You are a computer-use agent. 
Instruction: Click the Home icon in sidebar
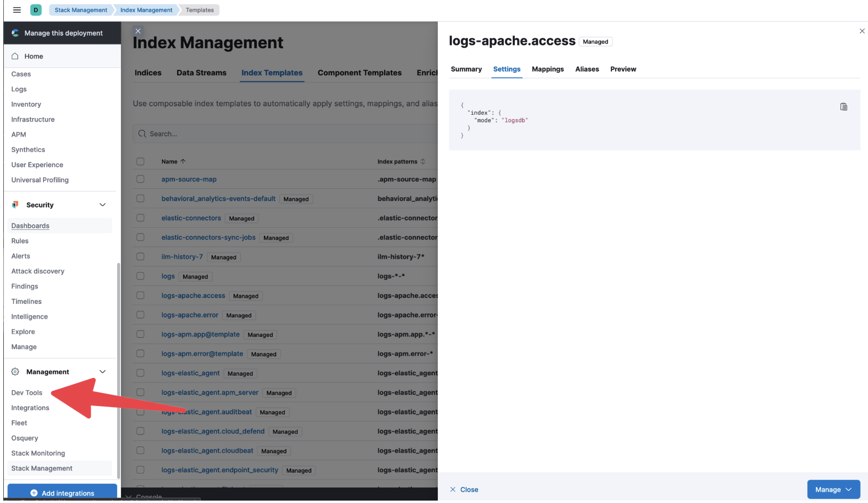coord(15,56)
